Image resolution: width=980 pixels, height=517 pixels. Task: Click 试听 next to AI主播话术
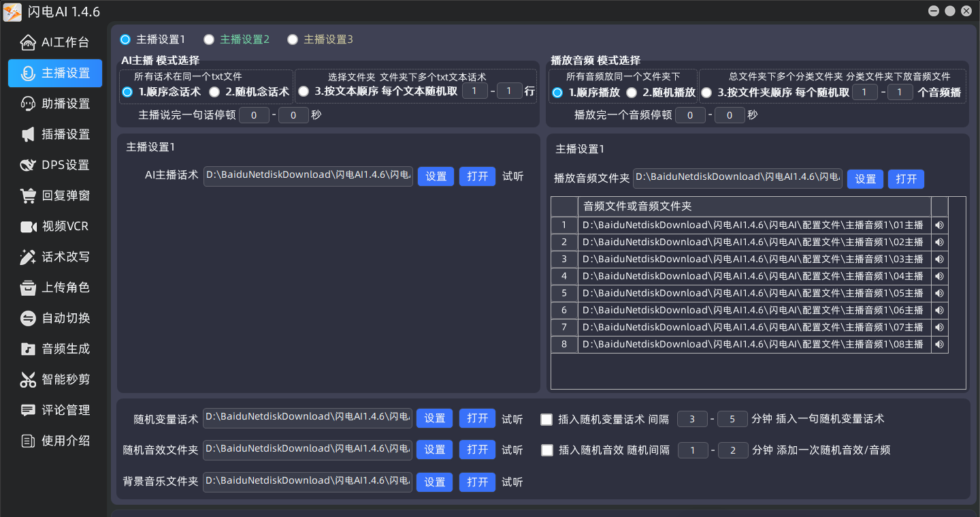coord(513,176)
